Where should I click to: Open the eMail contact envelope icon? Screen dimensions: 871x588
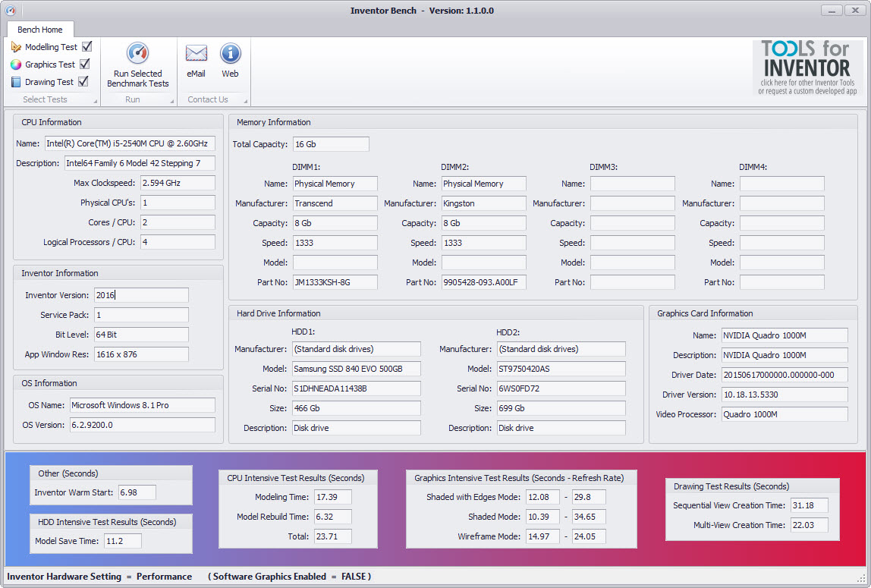[196, 53]
